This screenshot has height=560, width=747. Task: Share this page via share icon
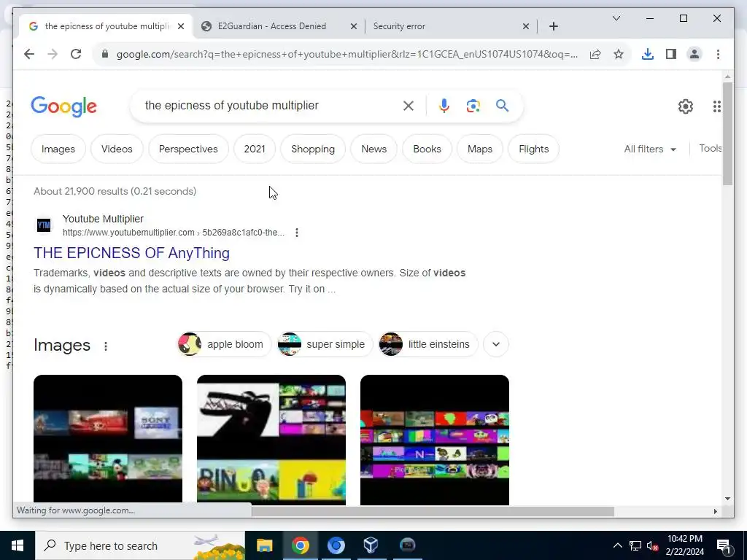[595, 54]
